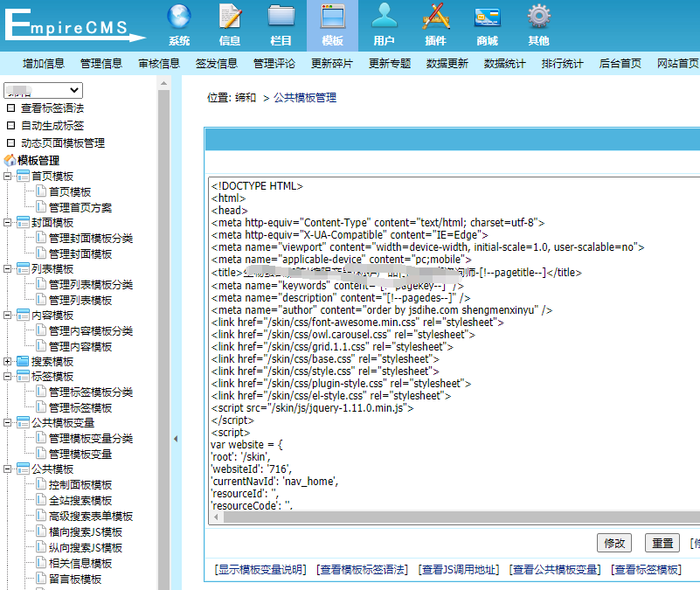700x590 pixels.
Task: Open the 栏目 folder icon
Action: 281,17
